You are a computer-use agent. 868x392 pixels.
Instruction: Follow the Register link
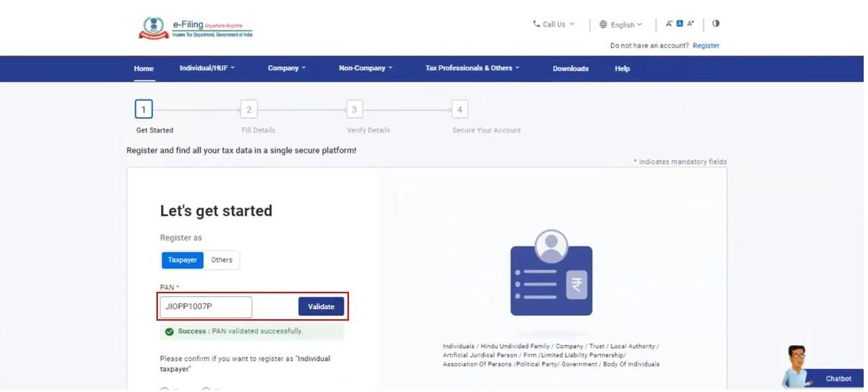pyautogui.click(x=706, y=45)
